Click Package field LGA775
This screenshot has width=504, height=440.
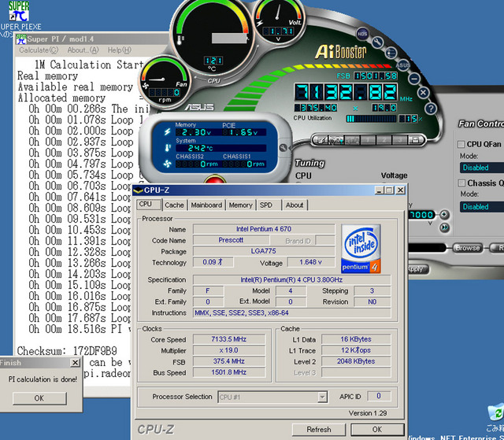tap(264, 251)
